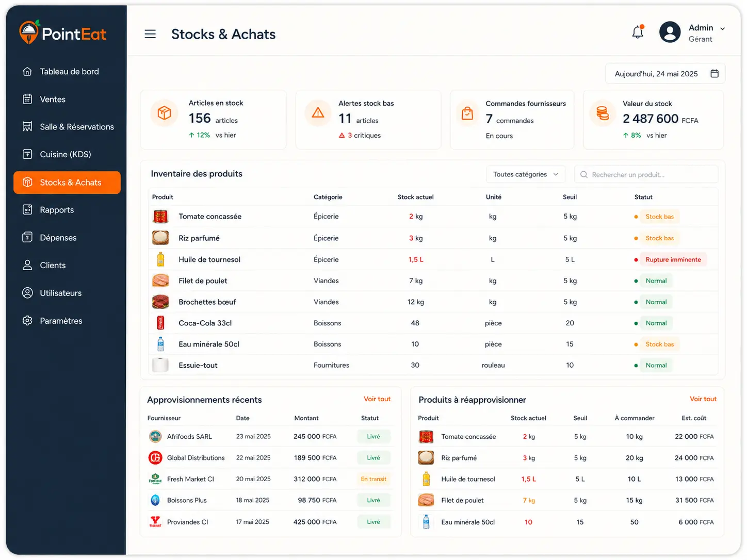Viewport: 747px width, 560px height.
Task: Click Voir tout in Produits à réapprovisionner
Action: 703,399
